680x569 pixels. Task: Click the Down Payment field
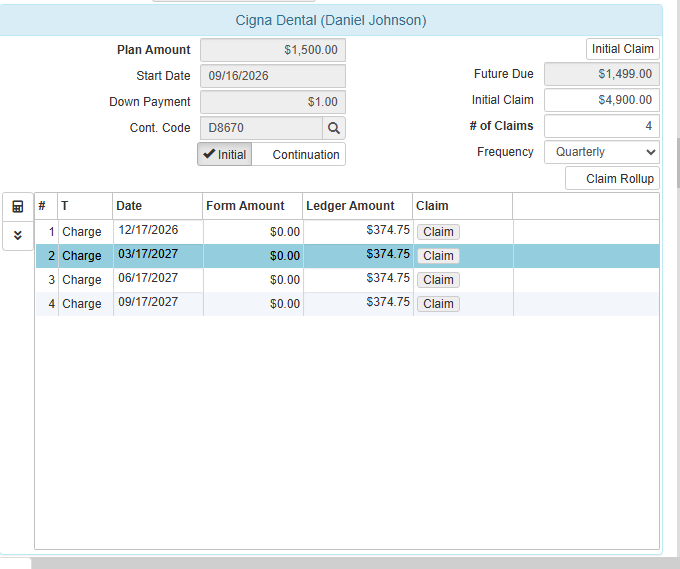[x=273, y=102]
